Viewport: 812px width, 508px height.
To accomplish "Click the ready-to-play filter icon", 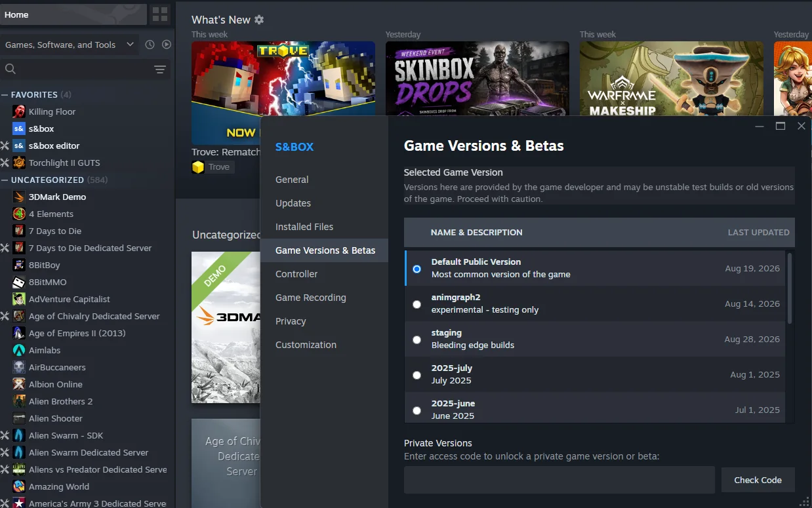I will [x=167, y=45].
